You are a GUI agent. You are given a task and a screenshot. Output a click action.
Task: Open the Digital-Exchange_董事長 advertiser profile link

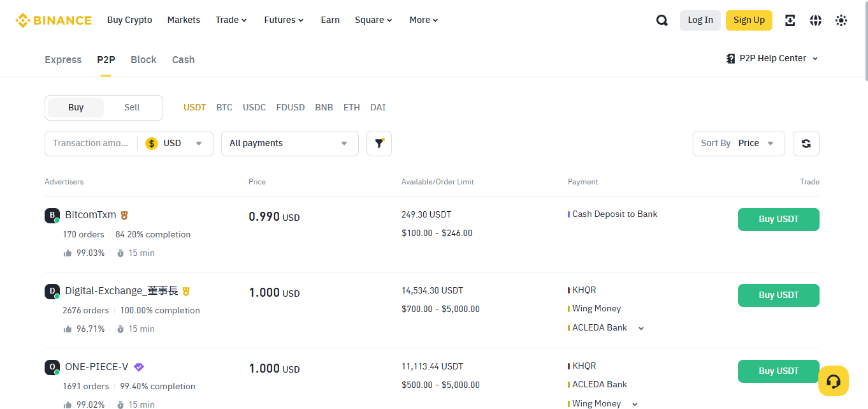click(121, 292)
